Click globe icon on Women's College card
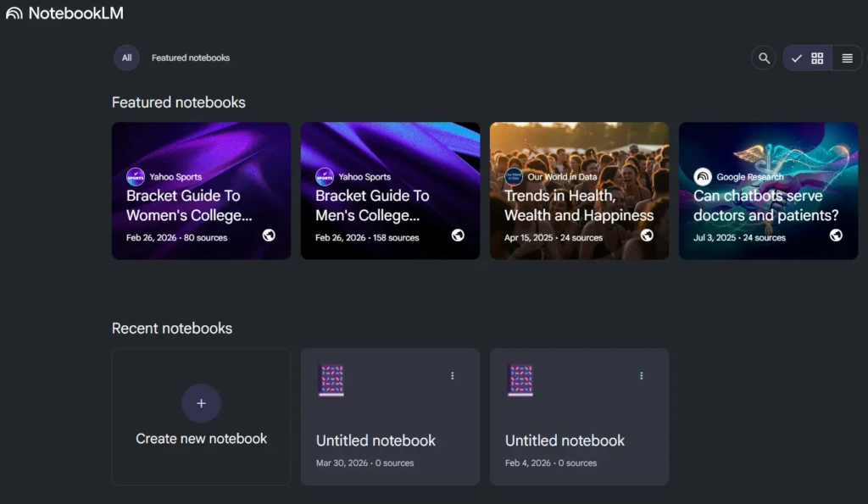The width and height of the screenshot is (868, 504). pyautogui.click(x=269, y=235)
